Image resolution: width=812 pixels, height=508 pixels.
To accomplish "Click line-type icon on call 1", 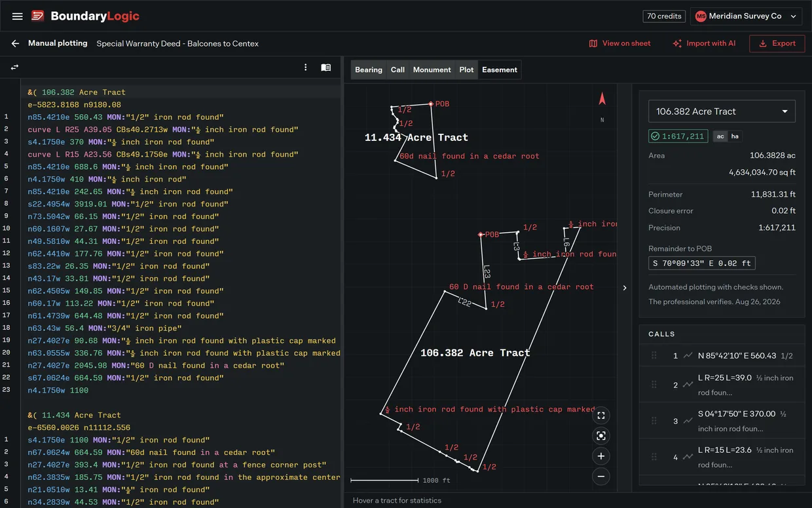I will pyautogui.click(x=688, y=355).
